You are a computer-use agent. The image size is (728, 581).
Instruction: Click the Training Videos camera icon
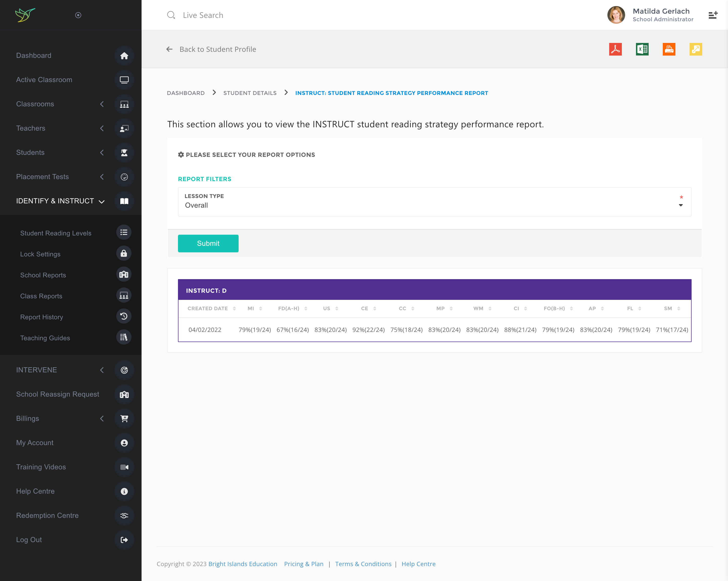[124, 467]
